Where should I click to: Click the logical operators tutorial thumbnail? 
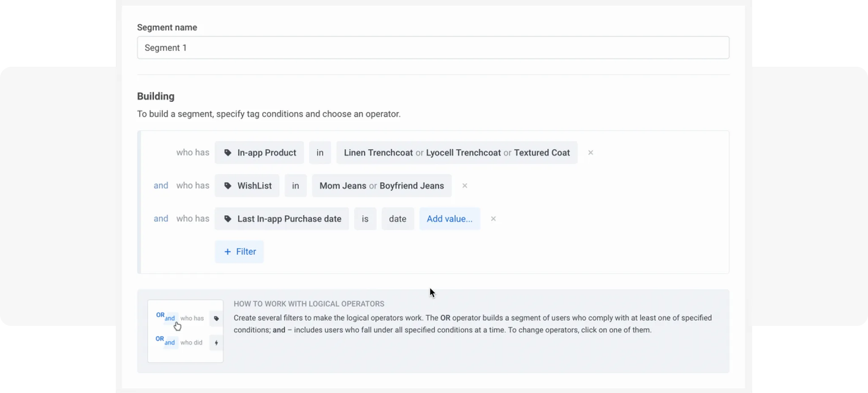coord(185,331)
